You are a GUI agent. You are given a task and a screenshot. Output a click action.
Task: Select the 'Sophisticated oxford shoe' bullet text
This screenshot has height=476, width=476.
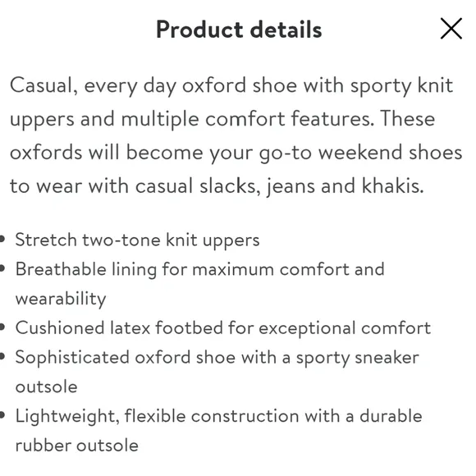[217, 358]
